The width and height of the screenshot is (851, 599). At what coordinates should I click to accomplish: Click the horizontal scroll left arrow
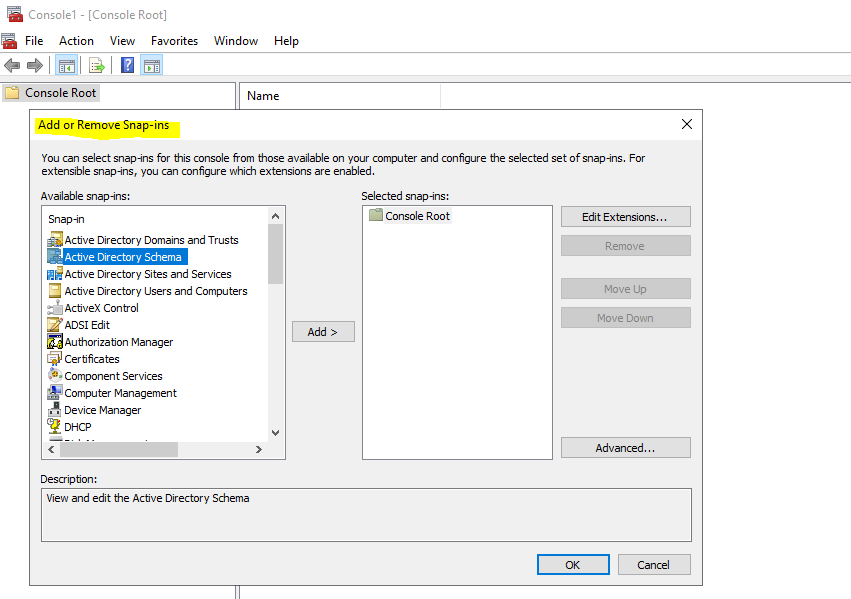(52, 449)
